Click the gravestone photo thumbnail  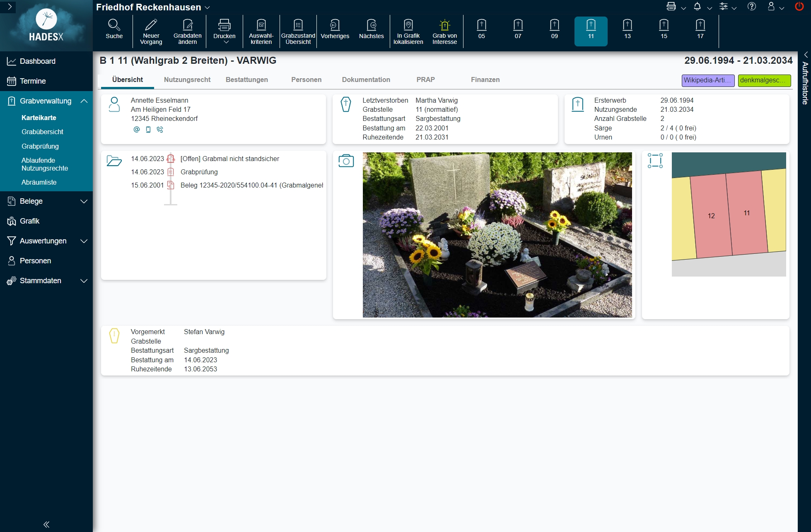coord(497,235)
